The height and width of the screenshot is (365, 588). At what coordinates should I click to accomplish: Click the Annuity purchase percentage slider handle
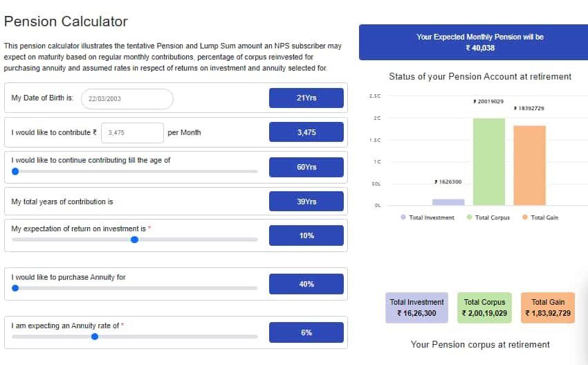(x=15, y=288)
